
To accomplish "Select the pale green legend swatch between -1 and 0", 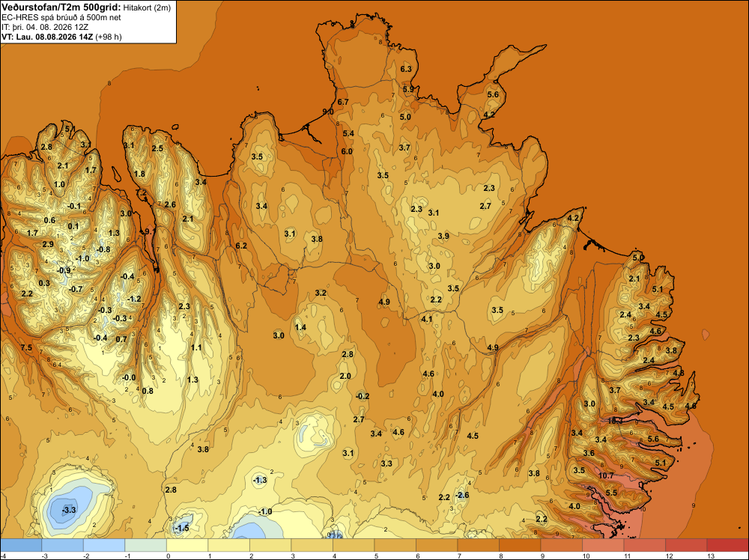I will point(145,545).
